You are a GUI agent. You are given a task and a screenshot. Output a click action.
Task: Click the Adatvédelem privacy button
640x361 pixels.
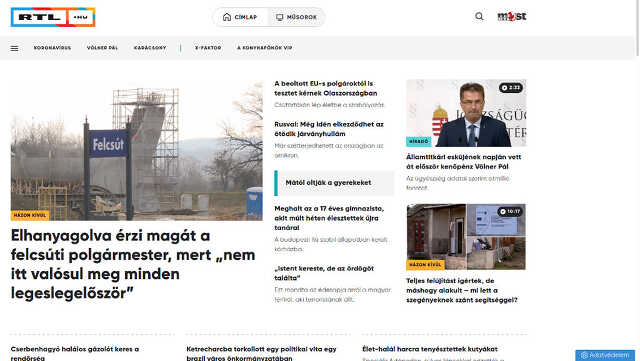pos(605,355)
